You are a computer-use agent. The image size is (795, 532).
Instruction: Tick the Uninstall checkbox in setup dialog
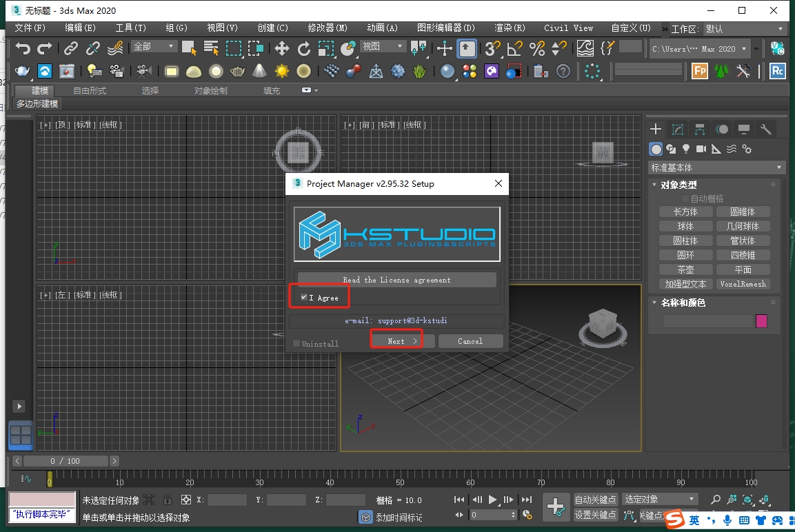click(x=296, y=343)
